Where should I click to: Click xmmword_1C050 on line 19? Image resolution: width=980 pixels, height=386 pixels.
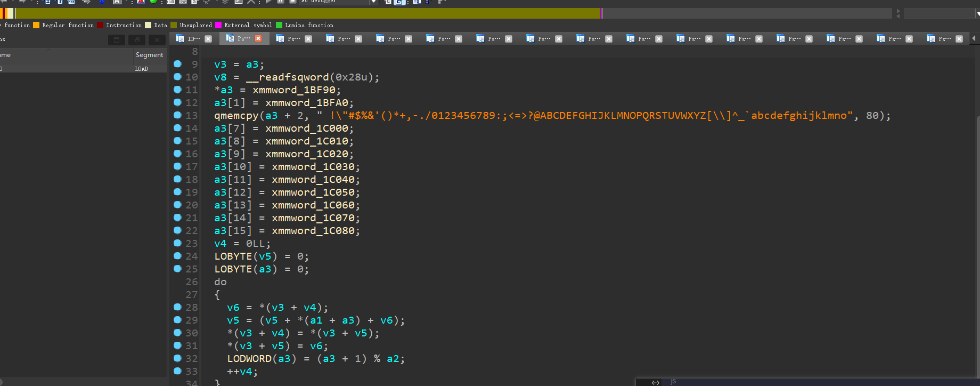point(313,192)
